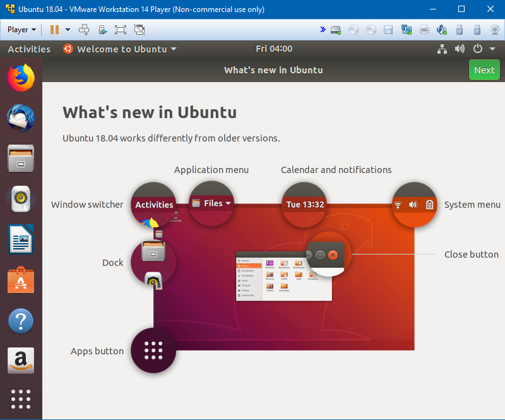This screenshot has width=505, height=420.
Task: Click the "Application menu" label
Action: (211, 170)
